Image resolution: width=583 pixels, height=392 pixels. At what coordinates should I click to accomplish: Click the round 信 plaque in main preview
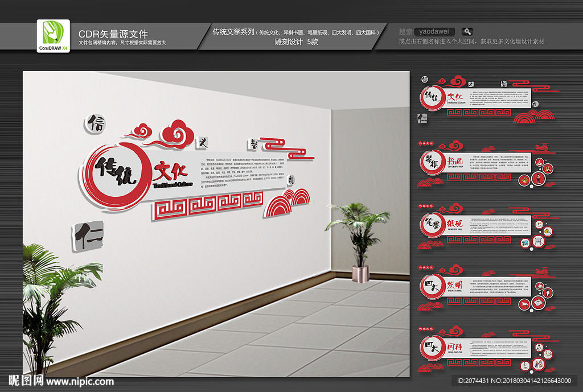pos(95,123)
